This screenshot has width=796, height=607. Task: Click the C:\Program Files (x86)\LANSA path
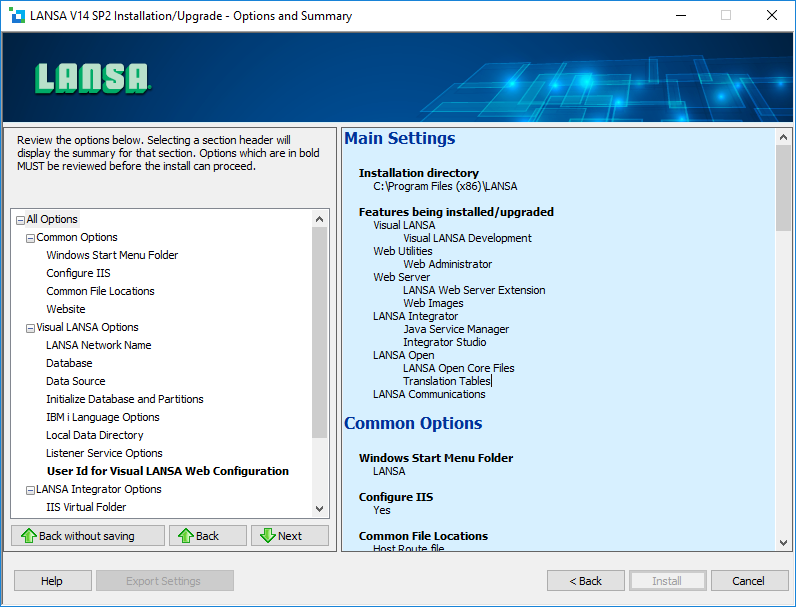[x=445, y=186]
